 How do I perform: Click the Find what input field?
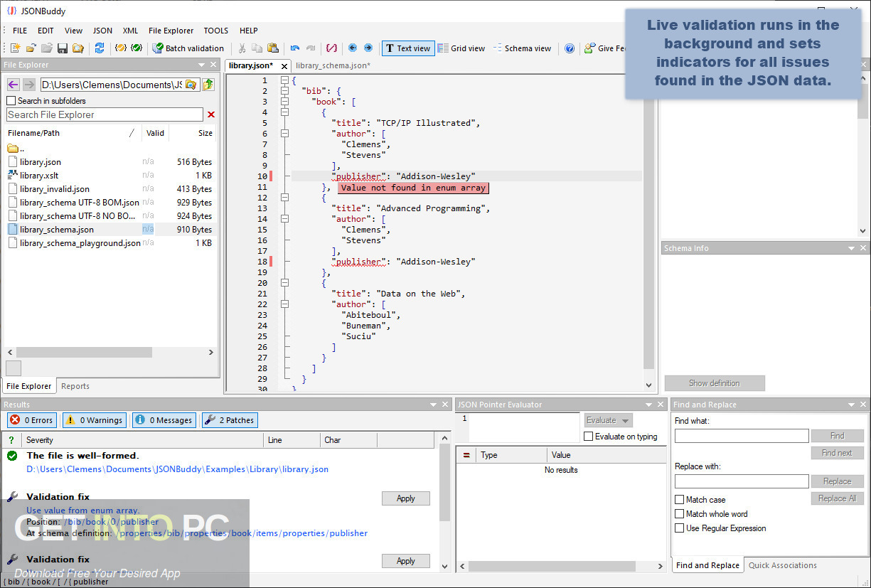pyautogui.click(x=742, y=436)
